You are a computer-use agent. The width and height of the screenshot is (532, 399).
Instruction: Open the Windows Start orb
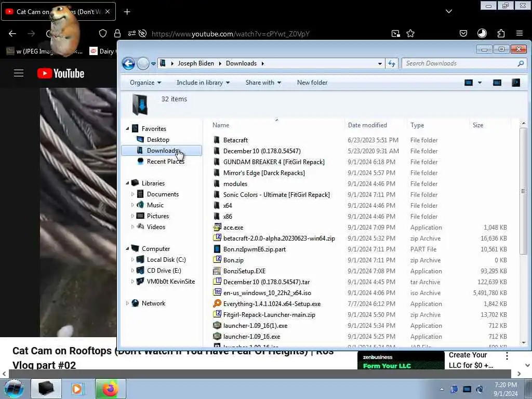tap(14, 389)
